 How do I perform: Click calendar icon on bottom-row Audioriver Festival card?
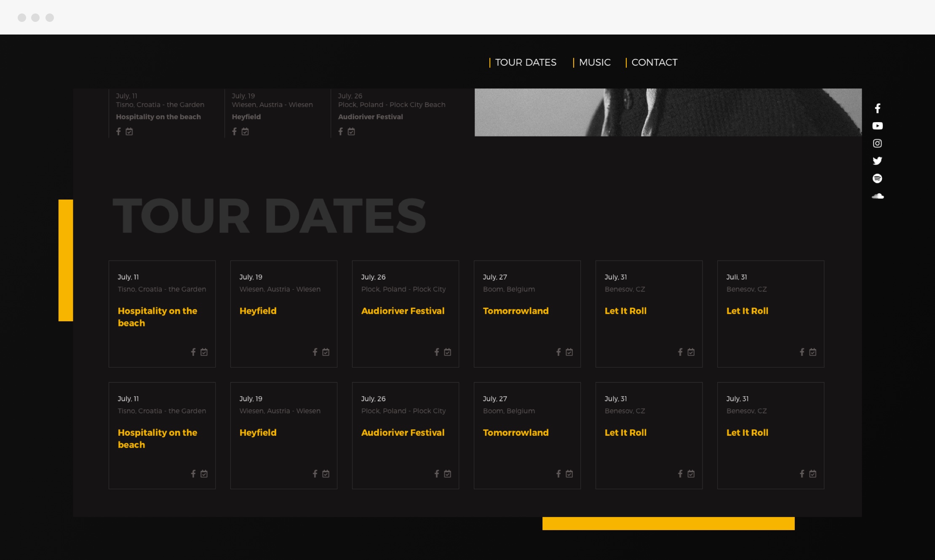coord(447,474)
